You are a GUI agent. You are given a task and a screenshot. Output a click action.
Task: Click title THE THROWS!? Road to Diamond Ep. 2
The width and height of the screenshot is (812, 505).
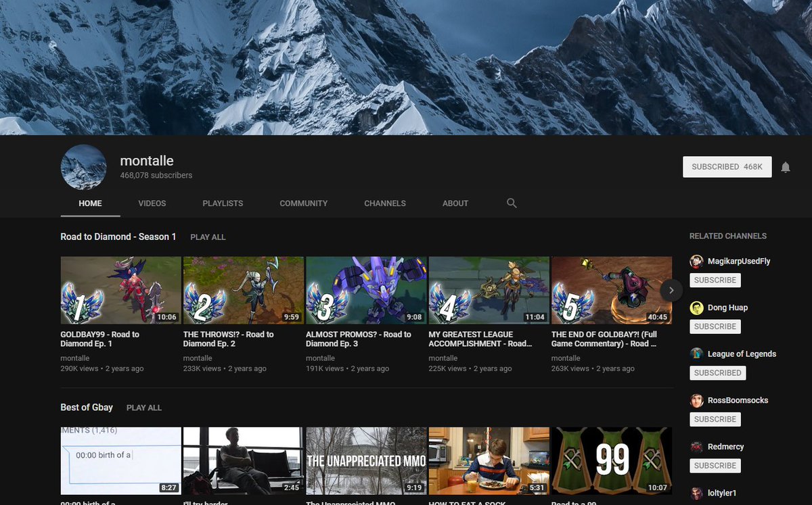point(229,339)
